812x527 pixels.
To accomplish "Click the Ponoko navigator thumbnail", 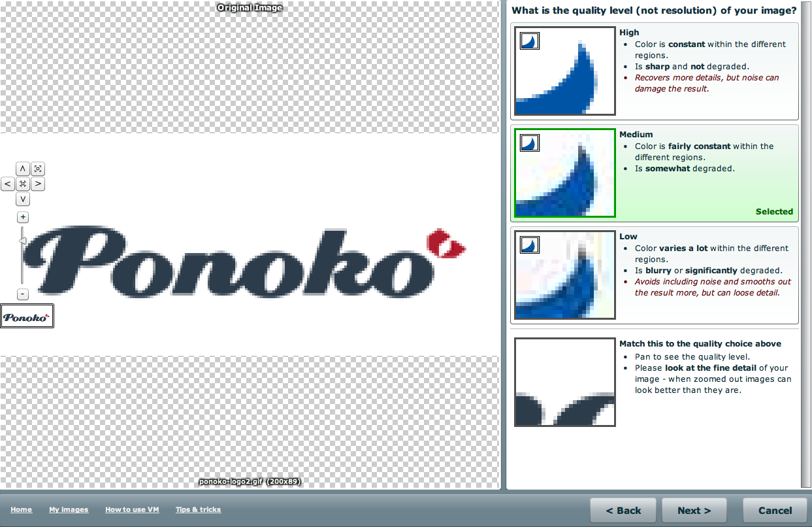I will (27, 316).
